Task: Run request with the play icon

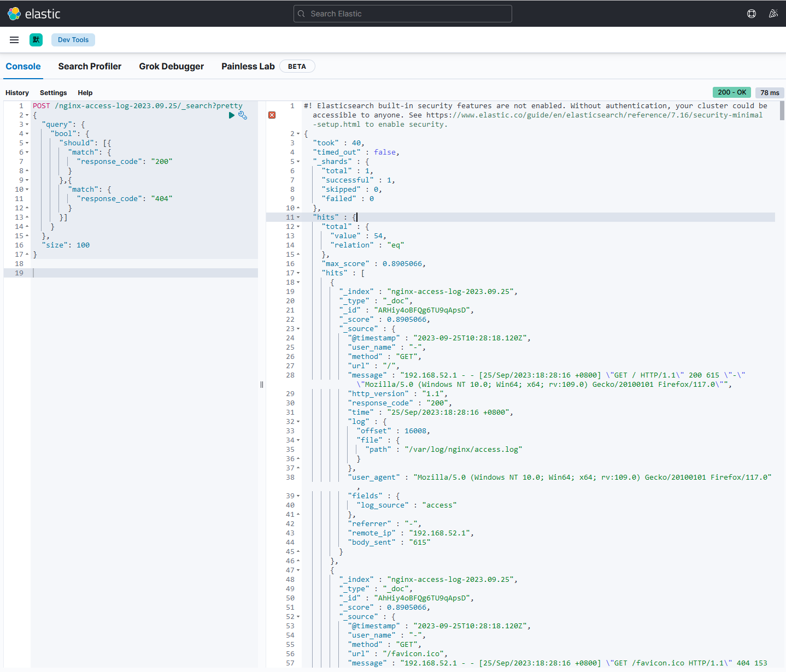Action: [x=232, y=115]
